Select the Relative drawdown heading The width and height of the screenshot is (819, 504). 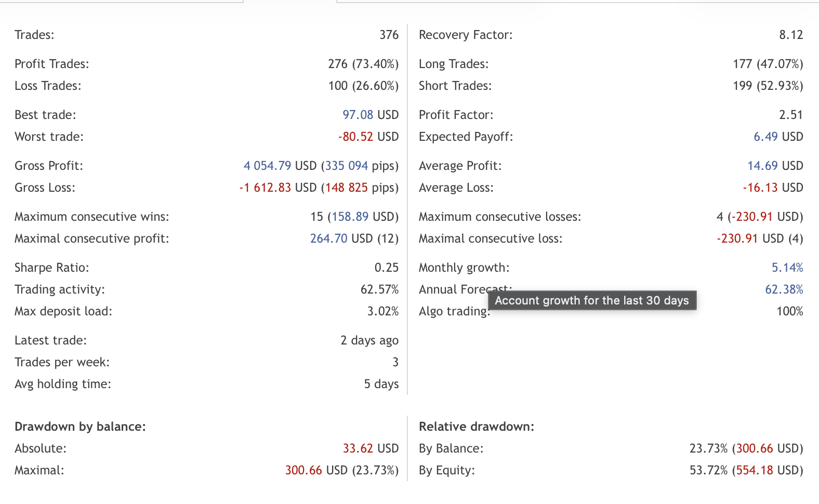477,426
